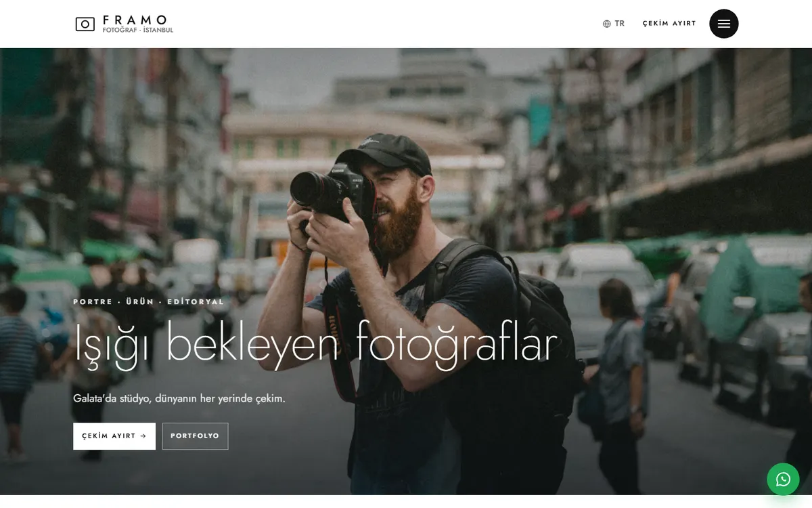812x508 pixels.
Task: Click the headline Işığı bekleyen fotoğraflar
Action: tap(315, 344)
